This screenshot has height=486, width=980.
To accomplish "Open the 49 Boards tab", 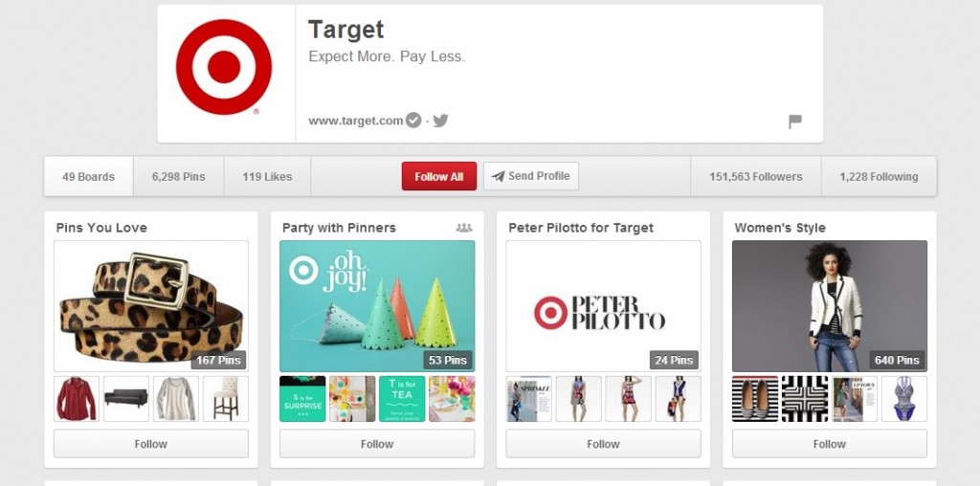I will point(89,177).
